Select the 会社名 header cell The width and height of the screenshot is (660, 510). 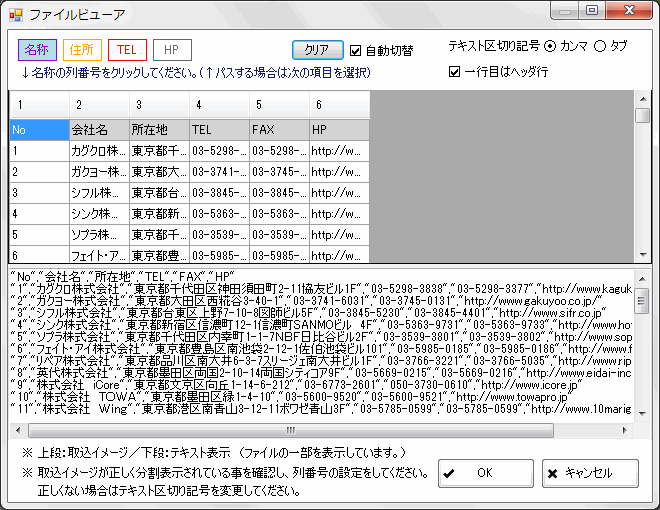click(x=98, y=130)
